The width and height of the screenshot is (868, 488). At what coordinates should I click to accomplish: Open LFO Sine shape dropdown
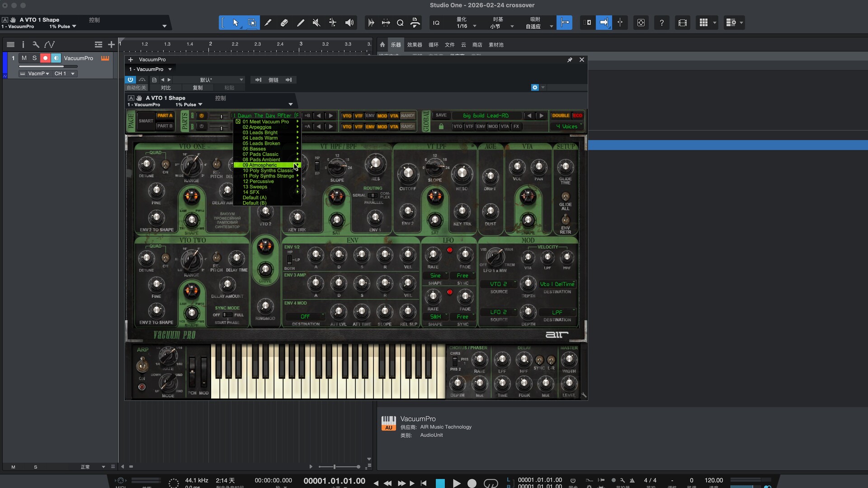[436, 275]
